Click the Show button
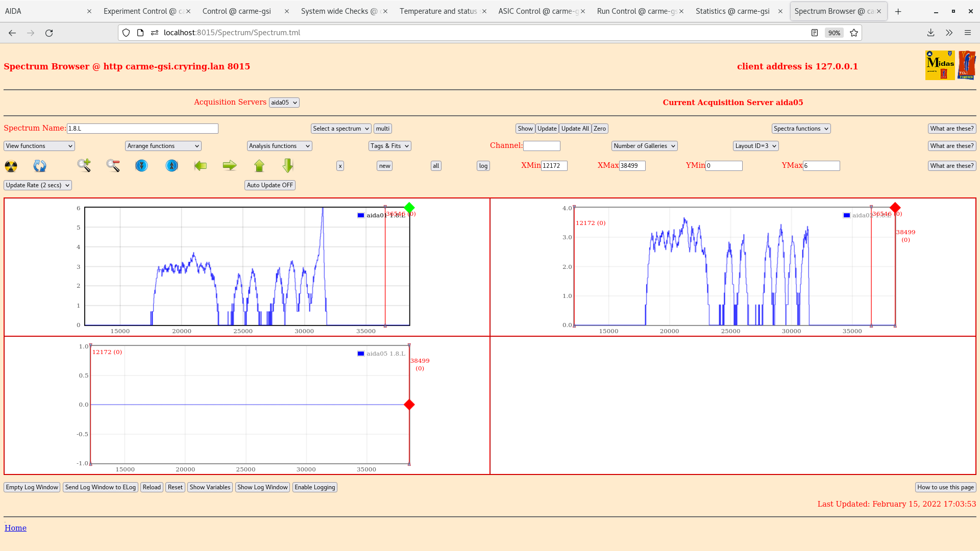Viewport: 980px width, 551px height. tap(525, 129)
